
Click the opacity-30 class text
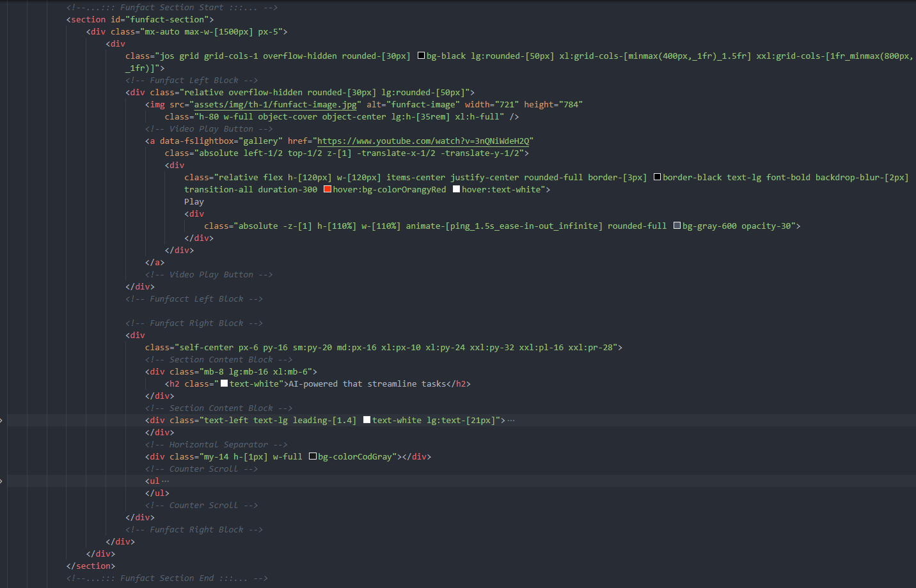click(766, 226)
